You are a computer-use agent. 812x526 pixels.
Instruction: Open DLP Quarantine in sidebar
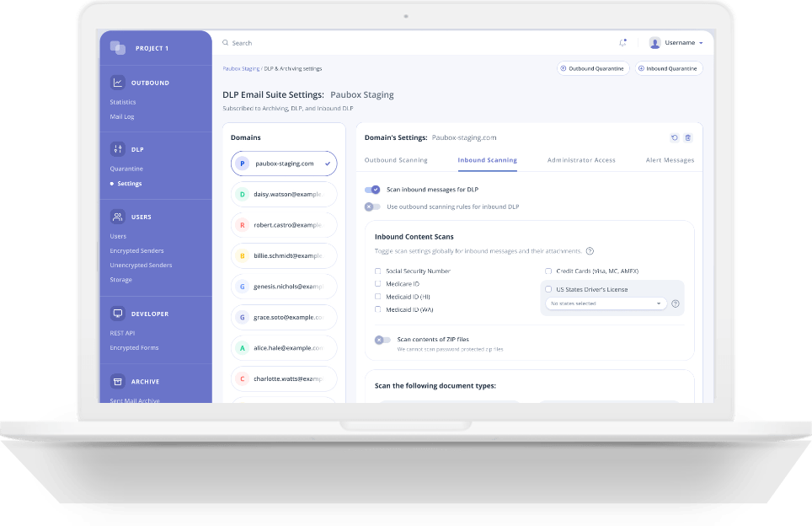[x=126, y=169]
